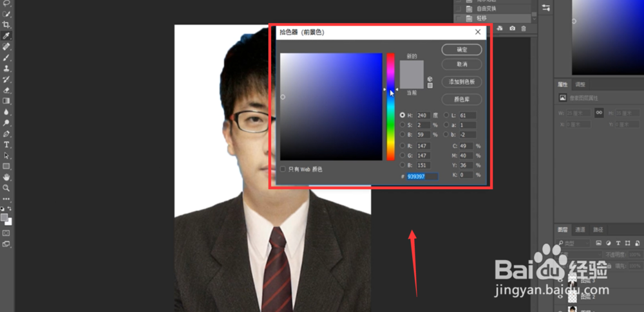This screenshot has width=644, height=312.
Task: Select the Eraser tool
Action: pos(6,90)
